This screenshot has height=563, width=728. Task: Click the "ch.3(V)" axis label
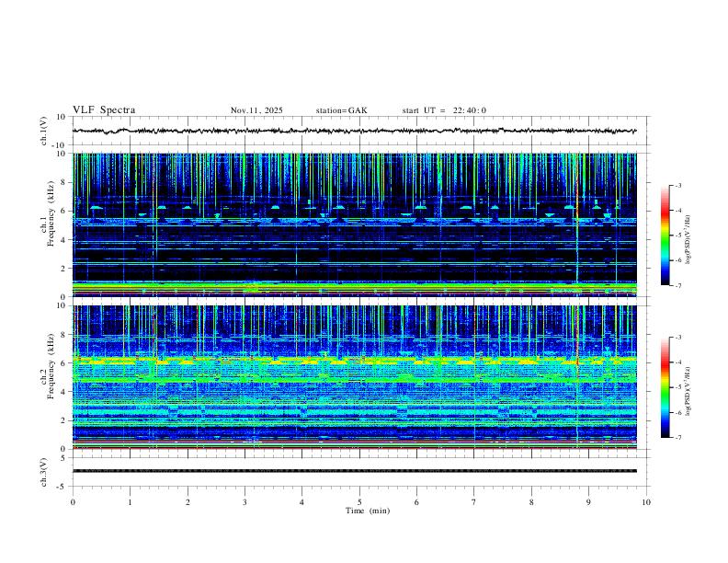coord(44,472)
